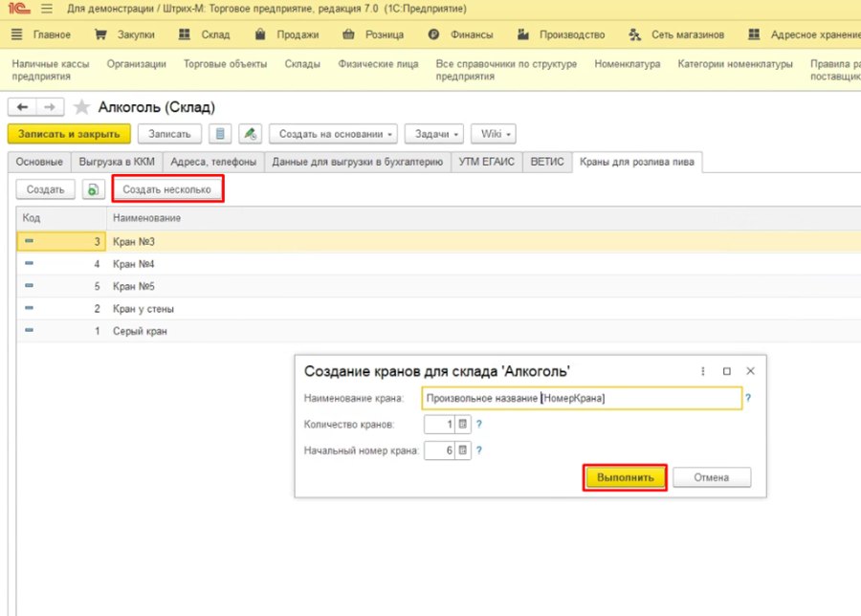The image size is (861, 616).
Task: Click the Записать button
Action: [x=169, y=134]
